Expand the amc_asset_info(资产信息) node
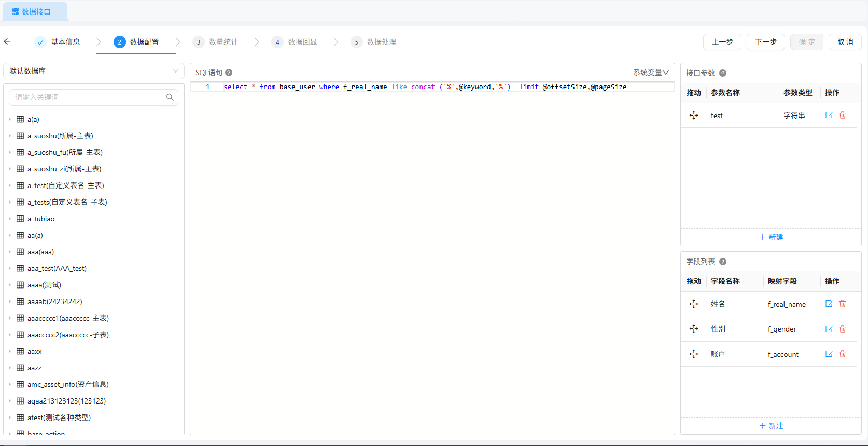The height and width of the screenshot is (446, 868). click(10, 384)
